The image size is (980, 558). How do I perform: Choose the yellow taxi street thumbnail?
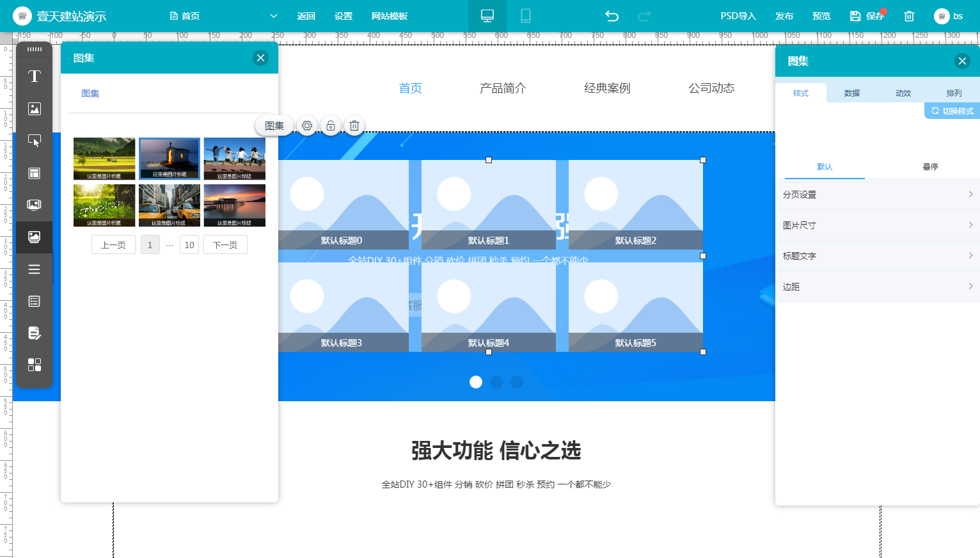pyautogui.click(x=170, y=205)
